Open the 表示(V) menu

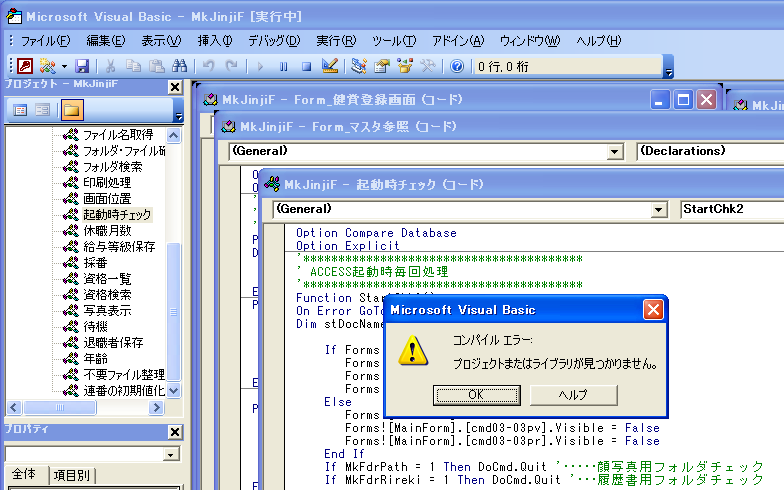coord(161,40)
